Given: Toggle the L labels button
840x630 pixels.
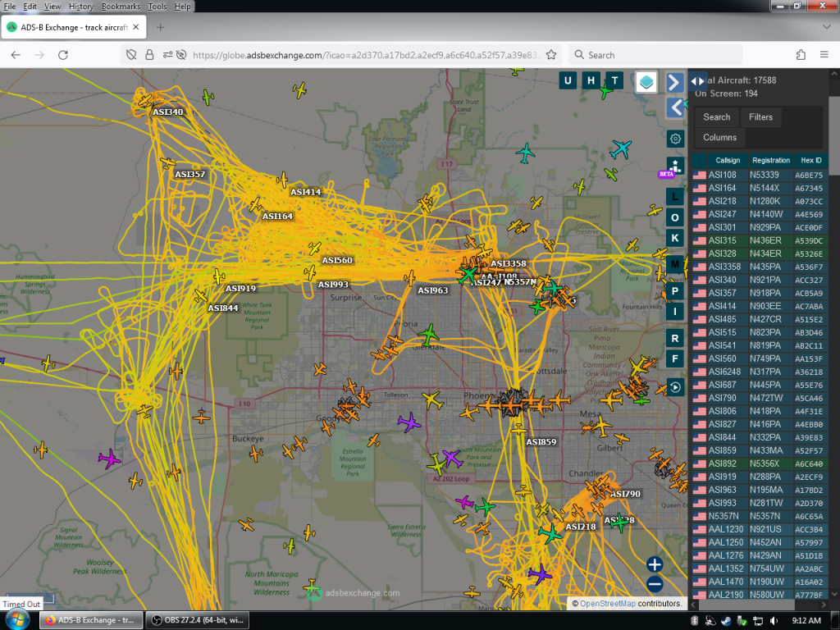Looking at the screenshot, I should pyautogui.click(x=675, y=197).
